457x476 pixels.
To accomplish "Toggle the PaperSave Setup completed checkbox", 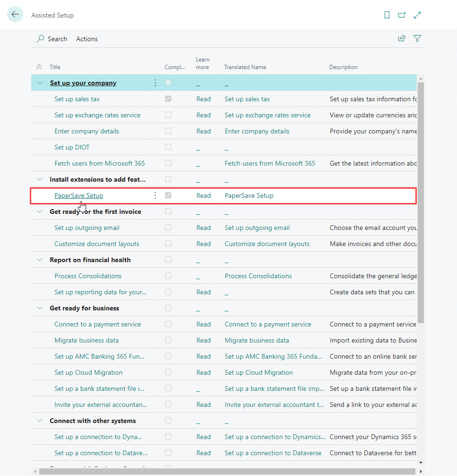I will [168, 195].
